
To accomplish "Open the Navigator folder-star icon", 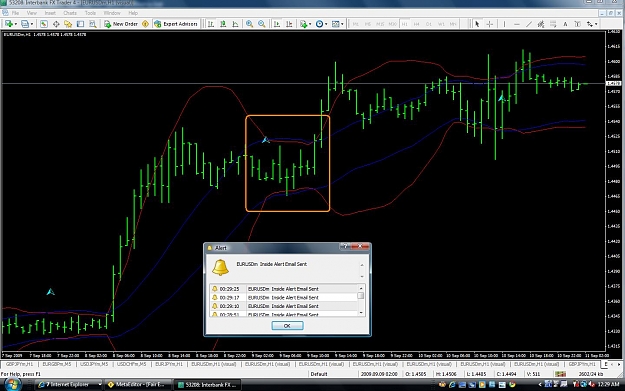I will coord(68,24).
